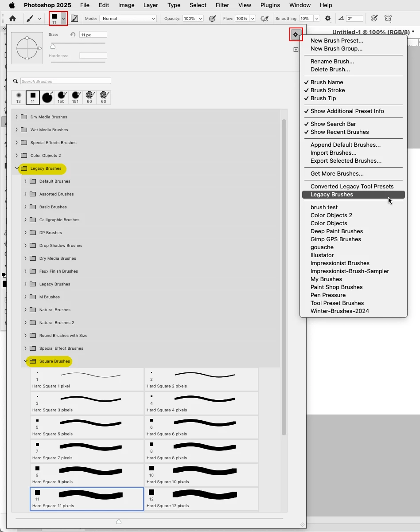Toggle Show Search Bar option
Viewport: 420px width, 532px height.
coord(333,124)
